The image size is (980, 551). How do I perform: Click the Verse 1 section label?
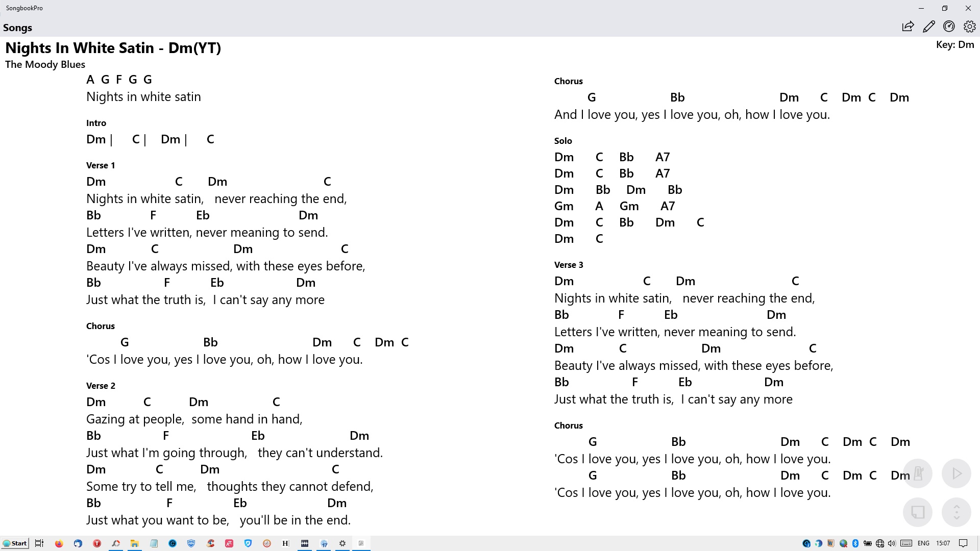[x=101, y=165]
